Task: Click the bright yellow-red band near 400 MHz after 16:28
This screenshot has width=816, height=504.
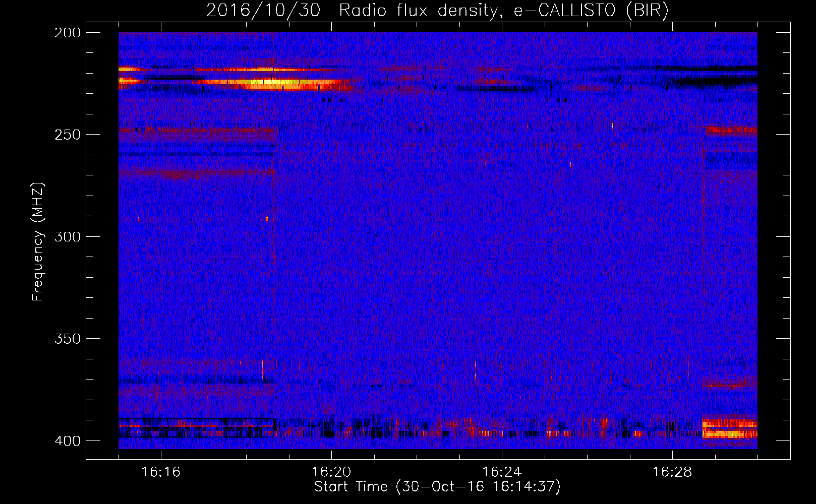Action: [x=730, y=428]
